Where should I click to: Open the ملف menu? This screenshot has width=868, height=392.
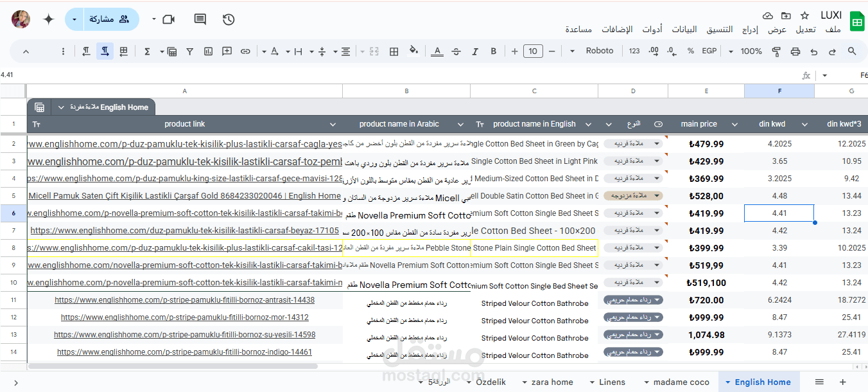click(833, 30)
